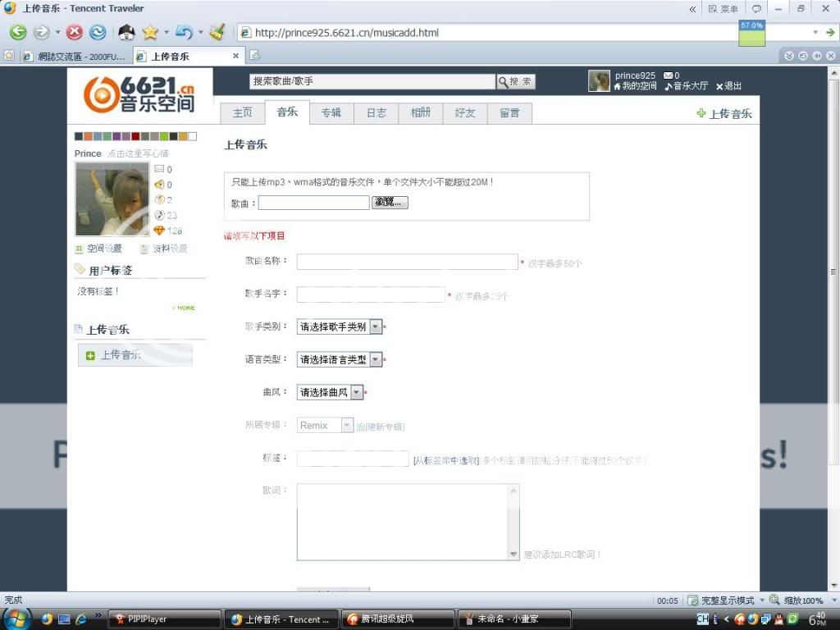Go to the browser home page icon
840x630 pixels.
126,33
